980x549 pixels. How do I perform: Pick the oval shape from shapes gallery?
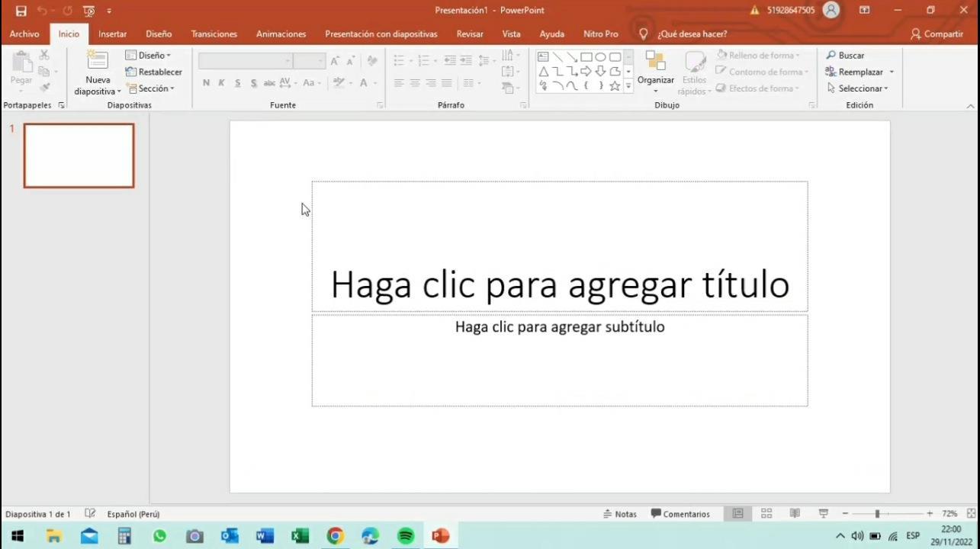[600, 57]
